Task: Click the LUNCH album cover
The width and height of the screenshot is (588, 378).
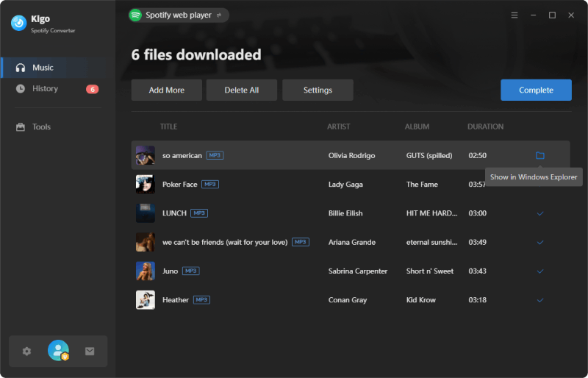Action: click(x=145, y=213)
